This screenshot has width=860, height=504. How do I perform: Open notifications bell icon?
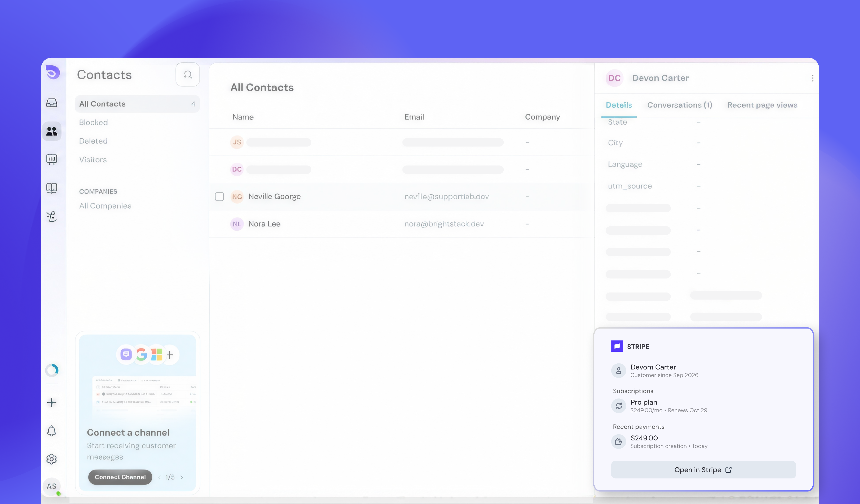tap(51, 431)
